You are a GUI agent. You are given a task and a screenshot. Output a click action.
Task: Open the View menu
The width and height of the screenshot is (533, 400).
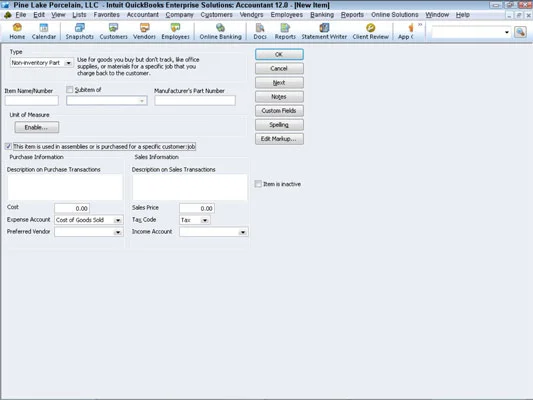coord(58,15)
